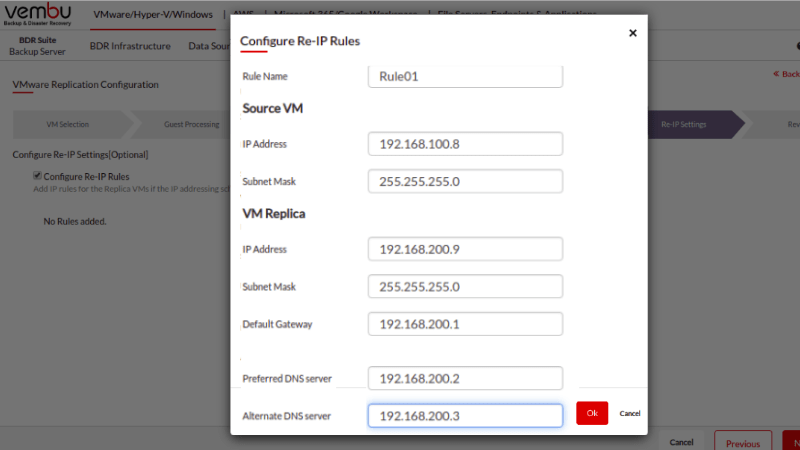Viewport: 800px width, 450px height.
Task: Click the BDR Suite Backup Server label
Action: 37,46
